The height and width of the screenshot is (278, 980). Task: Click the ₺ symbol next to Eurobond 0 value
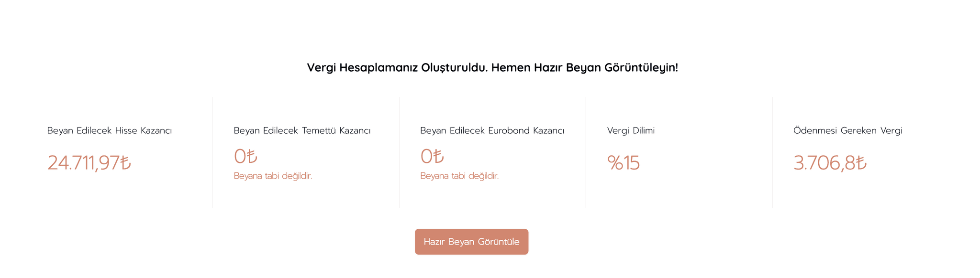(x=438, y=155)
